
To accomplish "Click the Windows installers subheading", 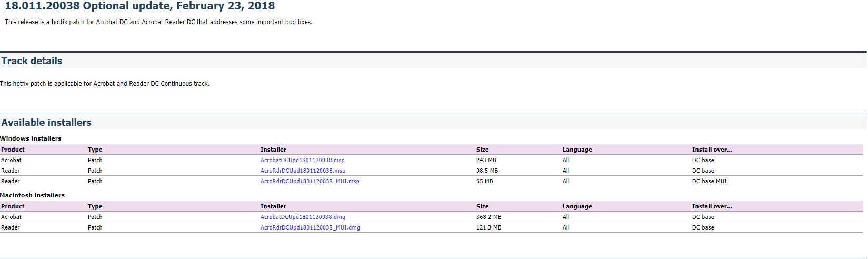I will click(31, 138).
